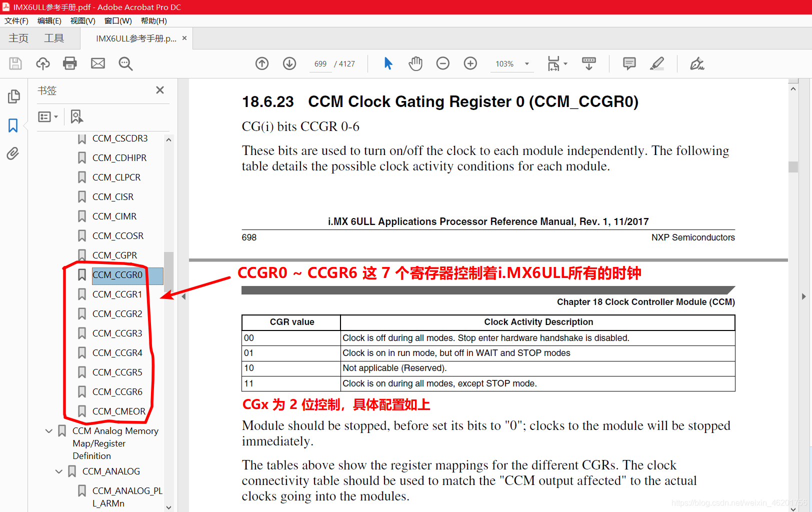The width and height of the screenshot is (812, 512).
Task: Click bookmarks panel scroll up arrow
Action: tap(169, 140)
